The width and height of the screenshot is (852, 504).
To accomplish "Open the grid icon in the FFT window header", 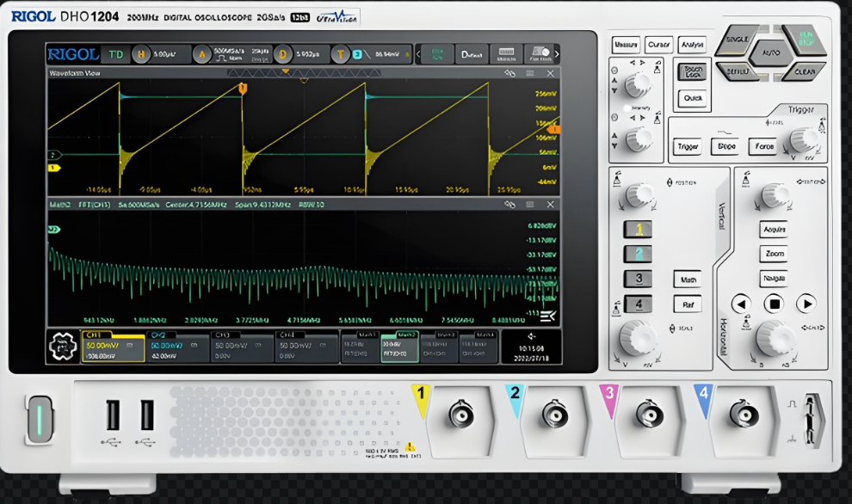I will click(530, 205).
